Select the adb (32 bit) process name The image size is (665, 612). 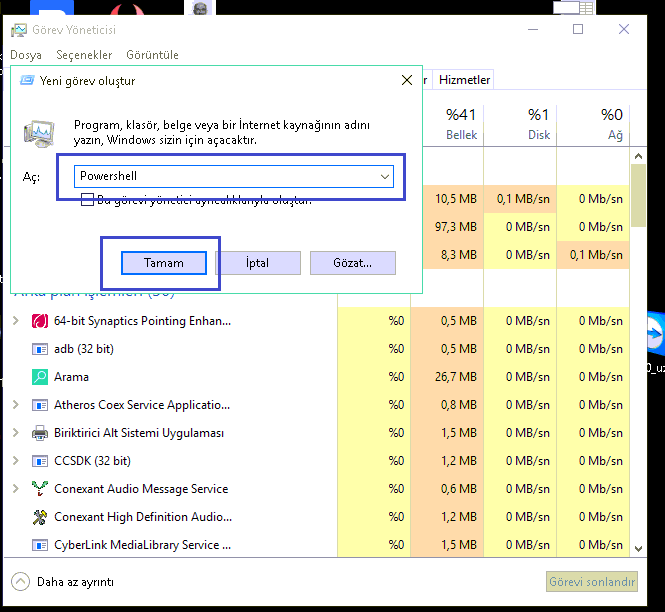click(x=84, y=349)
